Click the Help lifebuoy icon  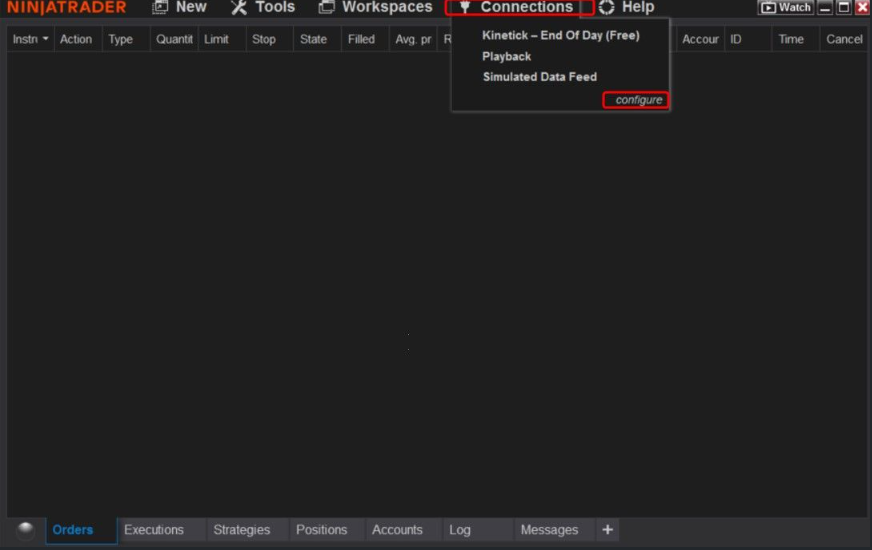(607, 7)
